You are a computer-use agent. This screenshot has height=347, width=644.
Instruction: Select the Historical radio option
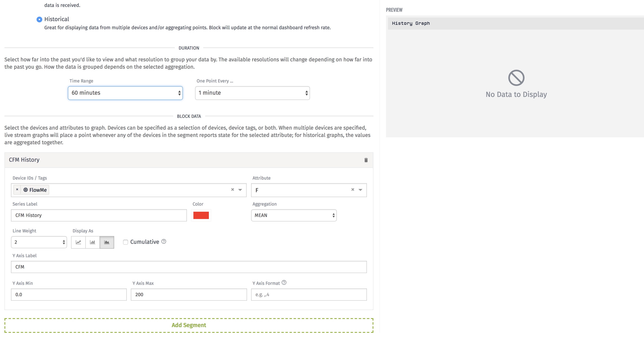(39, 19)
